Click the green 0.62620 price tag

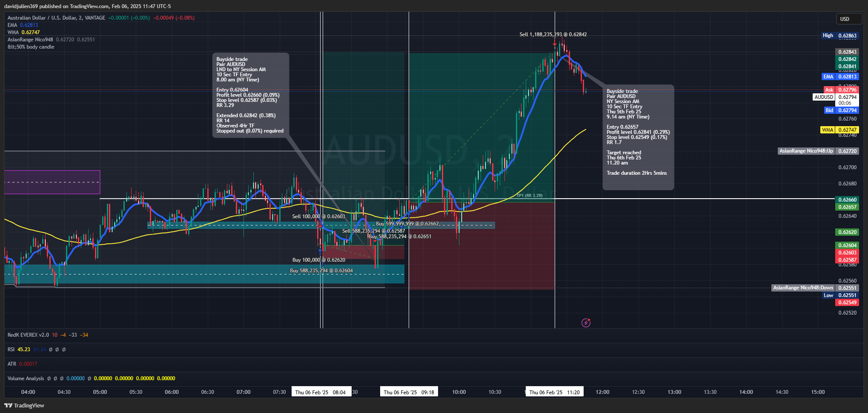[x=847, y=232]
